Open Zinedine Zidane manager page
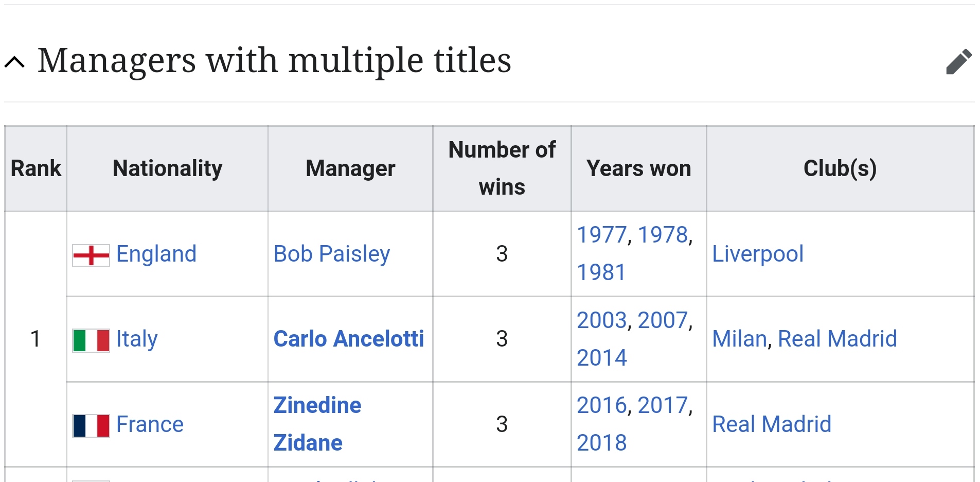This screenshot has width=980, height=482. pyautogui.click(x=317, y=424)
